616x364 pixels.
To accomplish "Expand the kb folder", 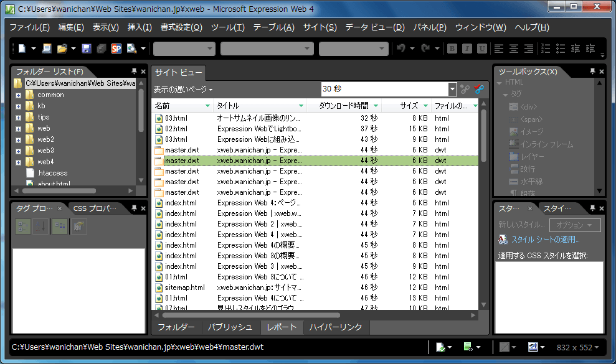I will (18, 106).
